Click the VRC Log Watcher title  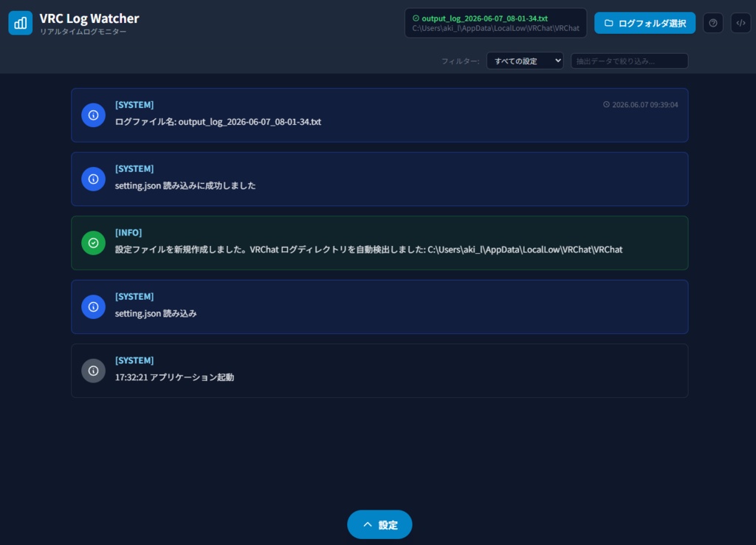point(89,18)
